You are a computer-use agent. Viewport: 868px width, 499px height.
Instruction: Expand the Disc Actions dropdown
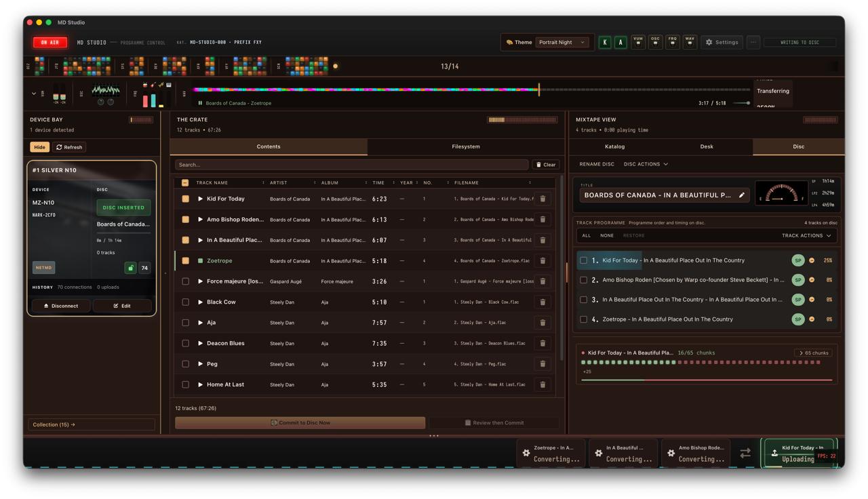point(646,164)
